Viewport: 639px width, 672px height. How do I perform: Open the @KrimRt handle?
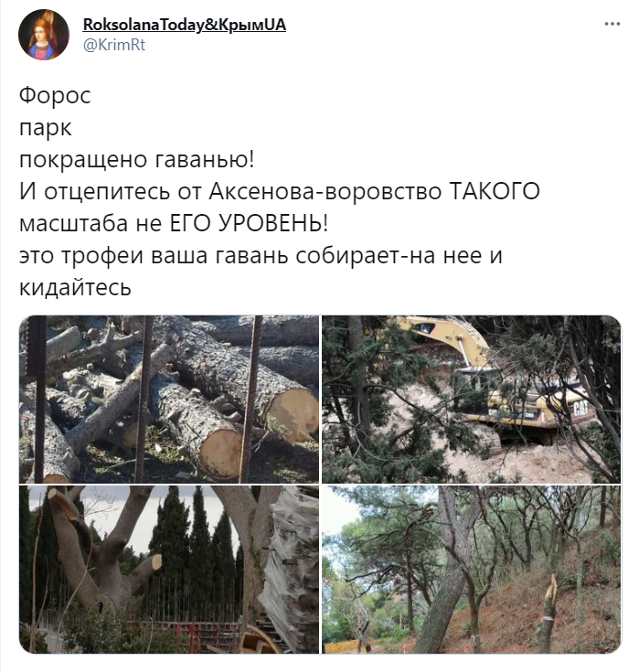coord(114,45)
